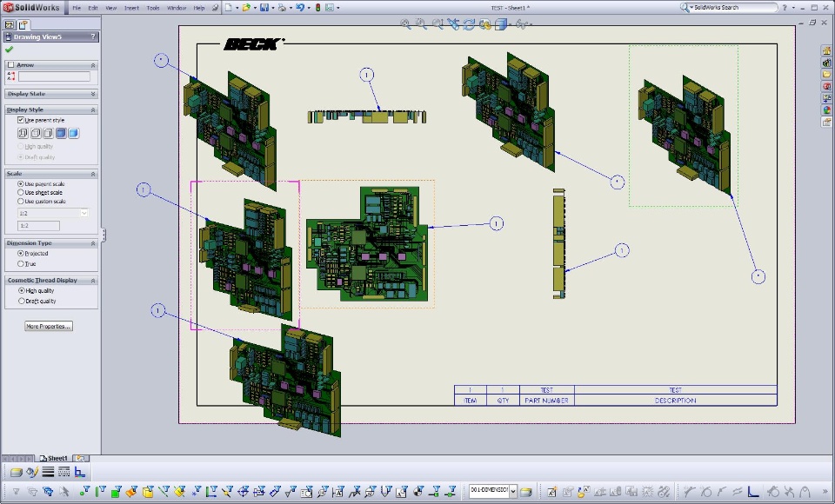Viewport: 835px width, 504px height.
Task: Collapse Cosmetic Thread Display section
Action: 93,281
